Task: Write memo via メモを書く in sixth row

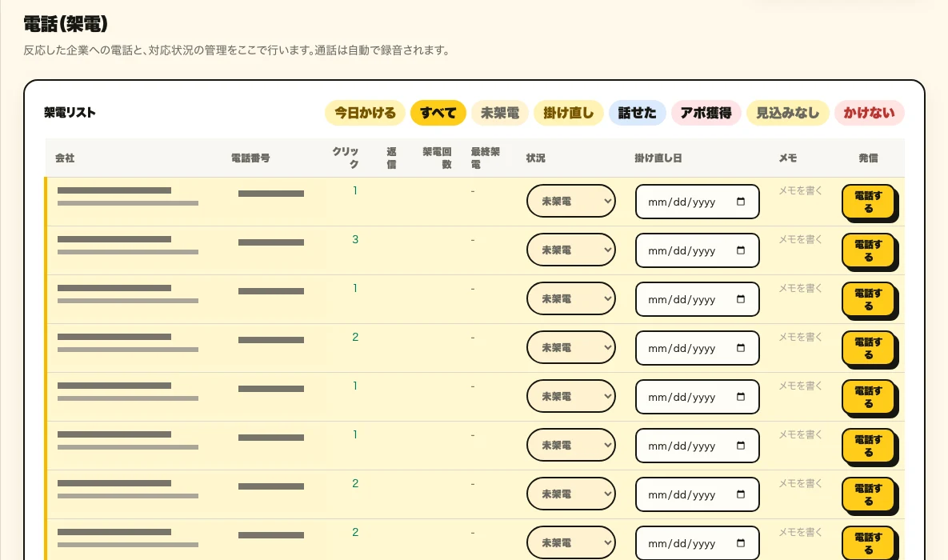Action: [801, 435]
